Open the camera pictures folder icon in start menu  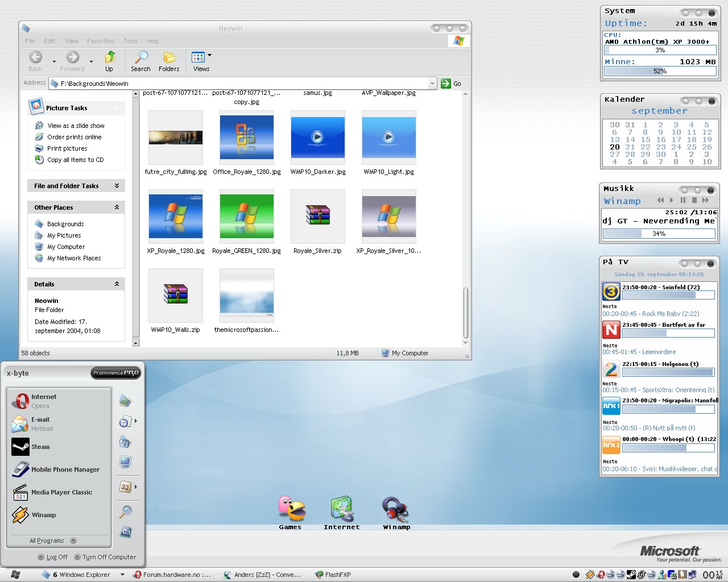coord(126,442)
